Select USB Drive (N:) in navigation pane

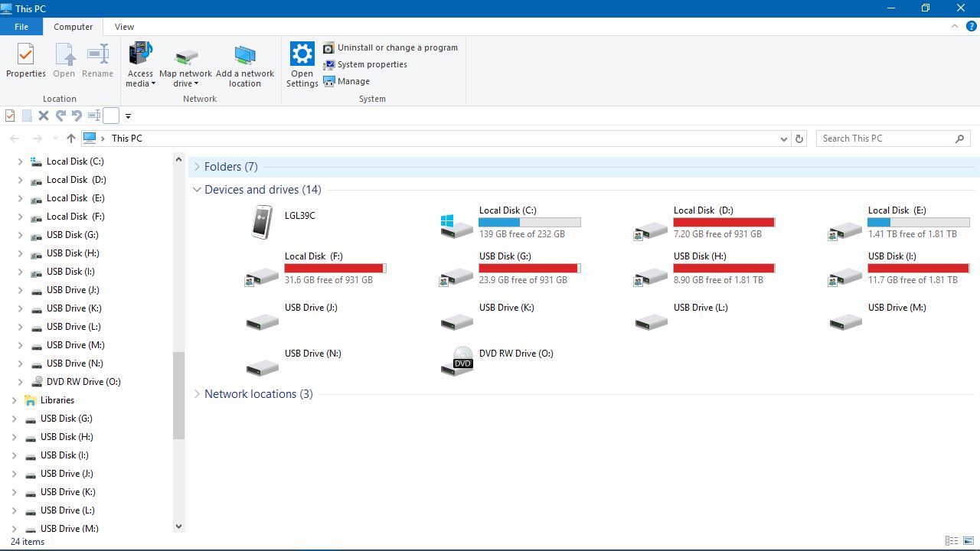(x=74, y=364)
